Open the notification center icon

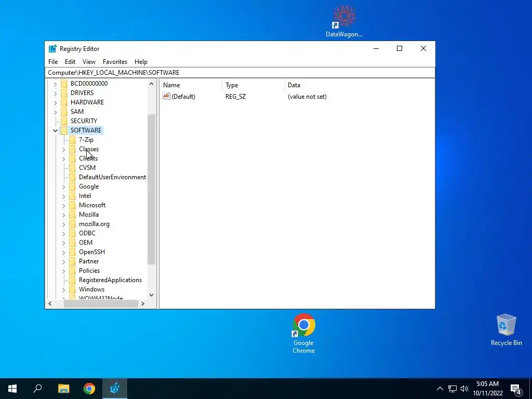click(515, 389)
